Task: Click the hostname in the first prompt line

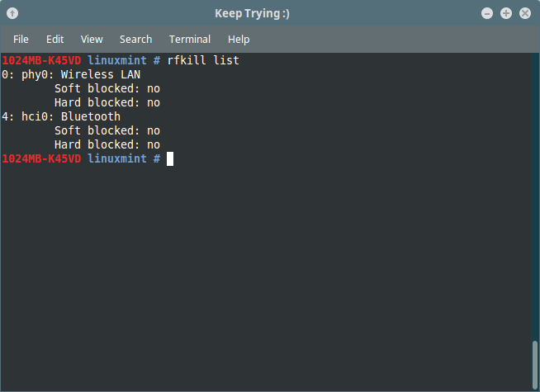Action: 41,61
